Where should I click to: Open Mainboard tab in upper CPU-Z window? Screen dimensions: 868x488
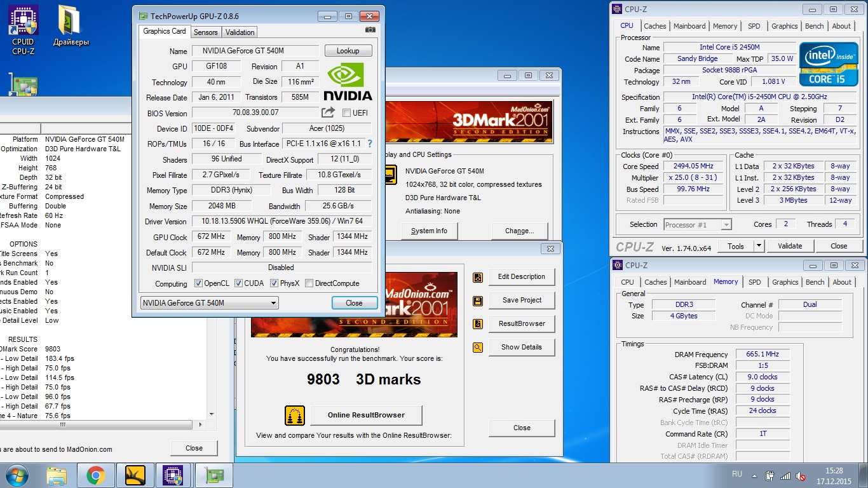click(x=689, y=26)
